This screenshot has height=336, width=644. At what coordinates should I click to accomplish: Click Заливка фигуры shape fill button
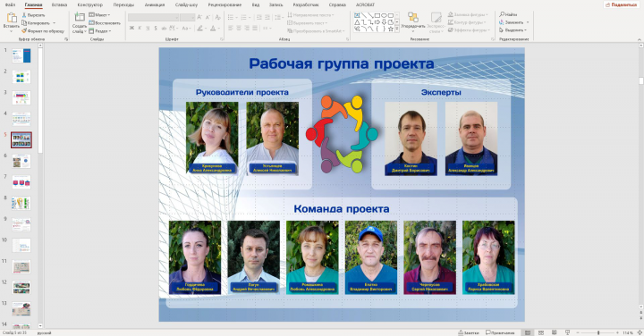(468, 14)
